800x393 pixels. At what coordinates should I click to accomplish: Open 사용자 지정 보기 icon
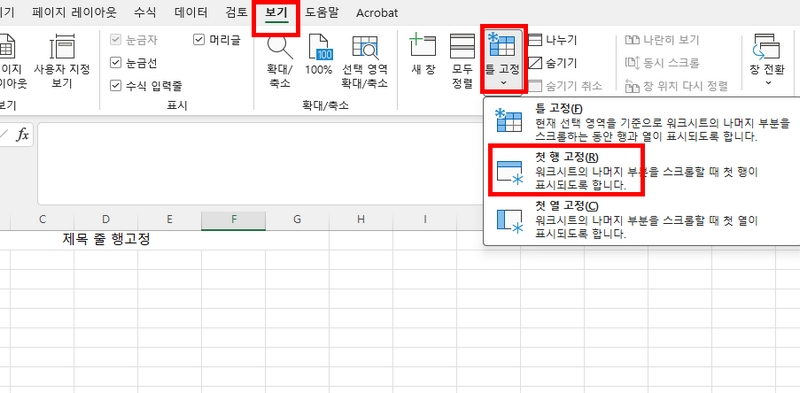(x=62, y=47)
